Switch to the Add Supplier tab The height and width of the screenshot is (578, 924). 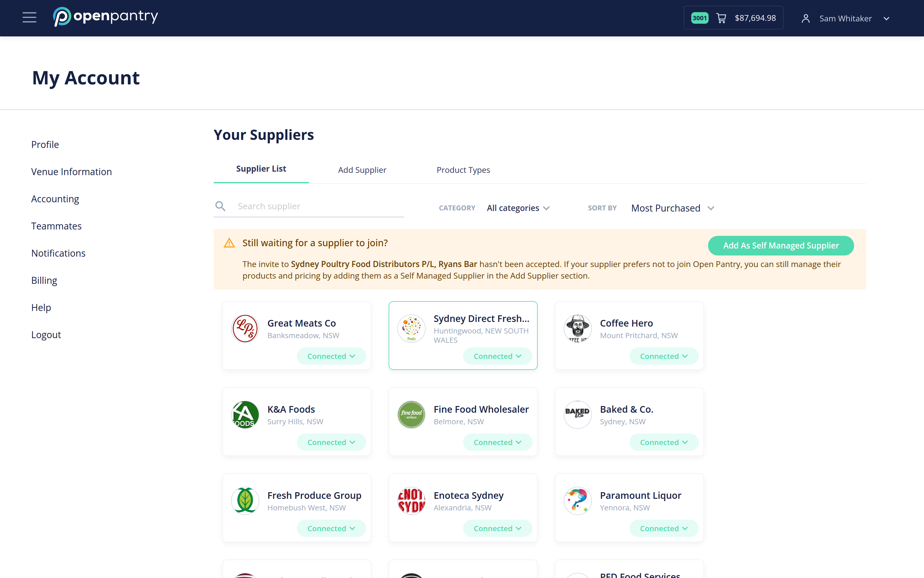tap(362, 170)
